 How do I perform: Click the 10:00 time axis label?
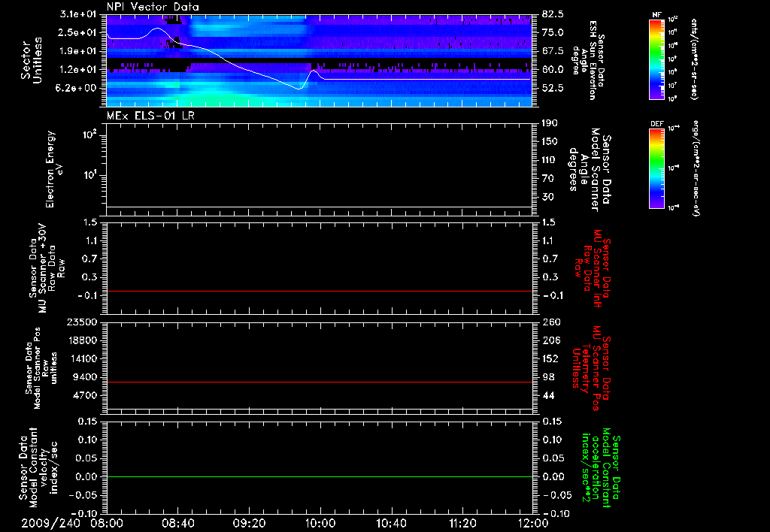(320, 523)
